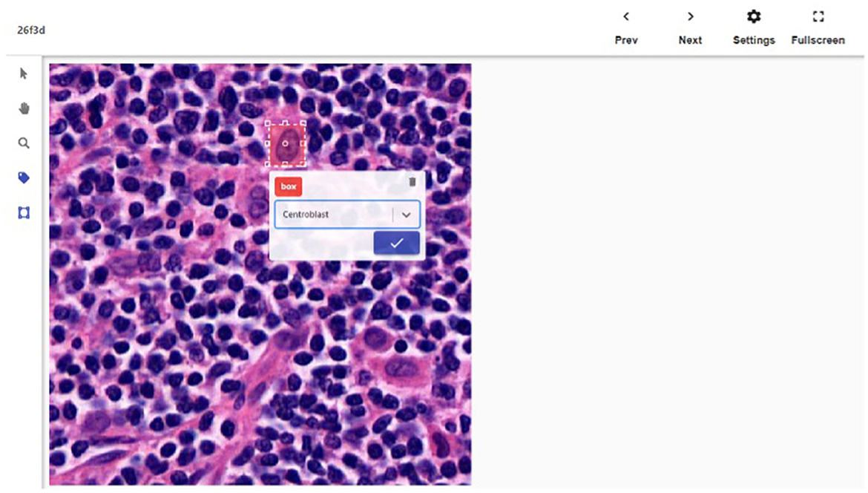Enter Fullscreen mode
868x493 pixels.
(x=818, y=27)
